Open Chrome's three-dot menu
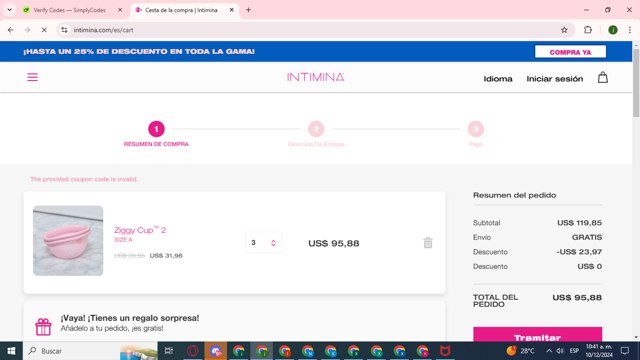Screen dimensions: 640x360 [630, 30]
